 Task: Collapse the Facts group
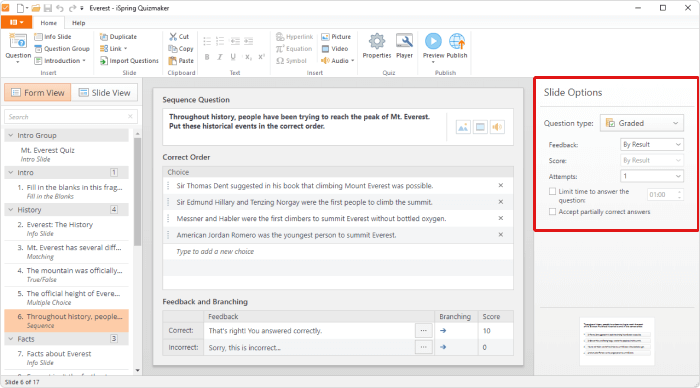[x=11, y=339]
